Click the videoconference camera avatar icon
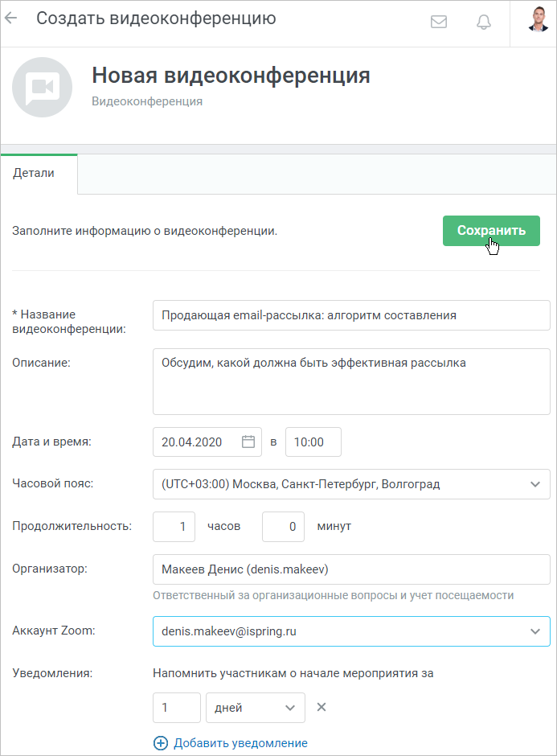 [43, 88]
